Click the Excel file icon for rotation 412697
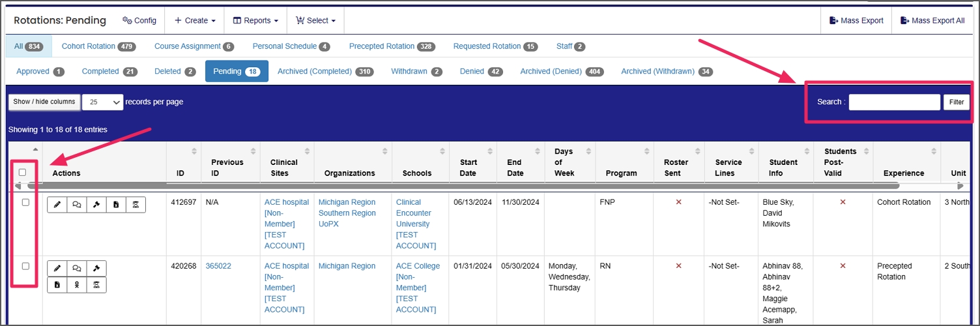Screen dimensions: 980x326 pos(116,205)
